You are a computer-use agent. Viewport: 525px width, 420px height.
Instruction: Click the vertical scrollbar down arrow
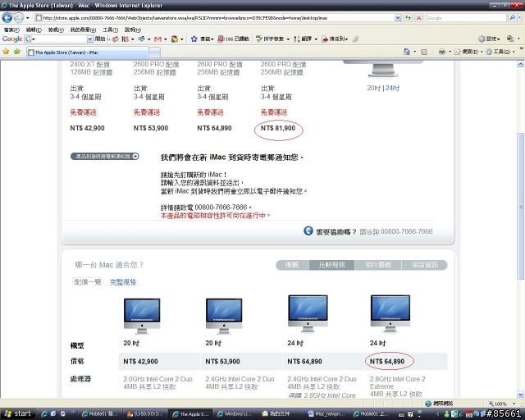coord(520,395)
